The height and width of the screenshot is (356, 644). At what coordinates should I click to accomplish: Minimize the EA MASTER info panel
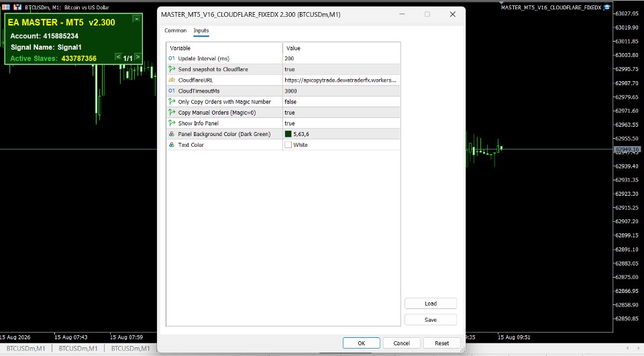tap(137, 19)
